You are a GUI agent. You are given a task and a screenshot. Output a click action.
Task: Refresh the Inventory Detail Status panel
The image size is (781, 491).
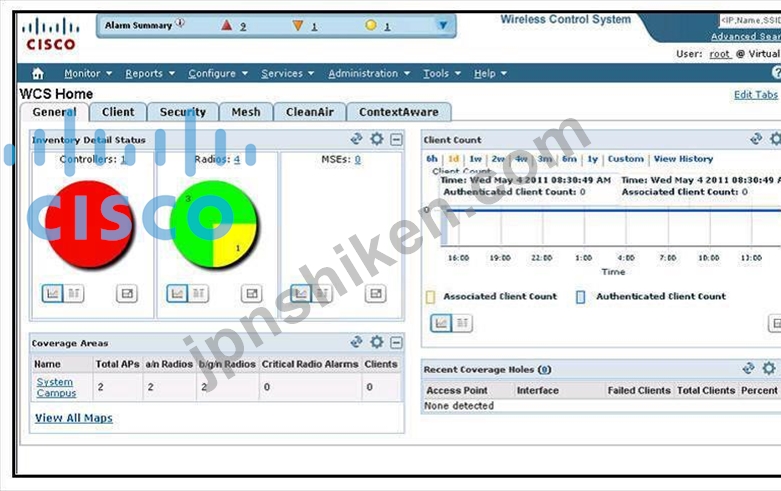[x=356, y=139]
